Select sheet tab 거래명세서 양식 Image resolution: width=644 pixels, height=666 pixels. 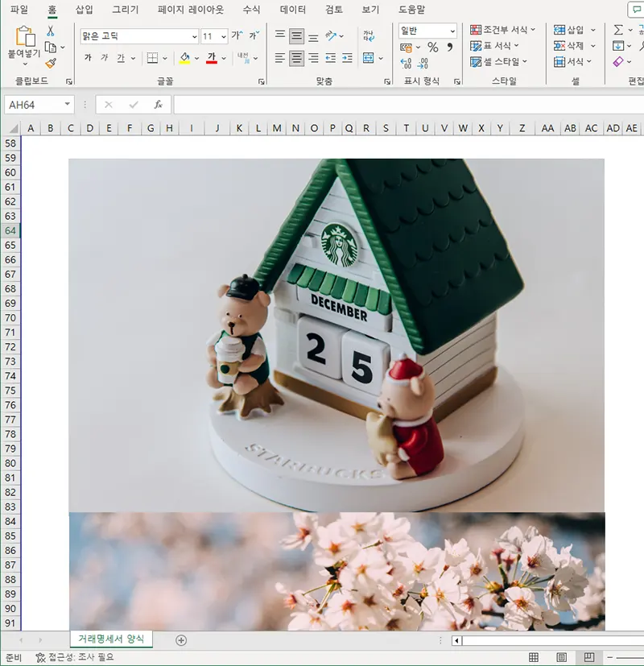111,639
